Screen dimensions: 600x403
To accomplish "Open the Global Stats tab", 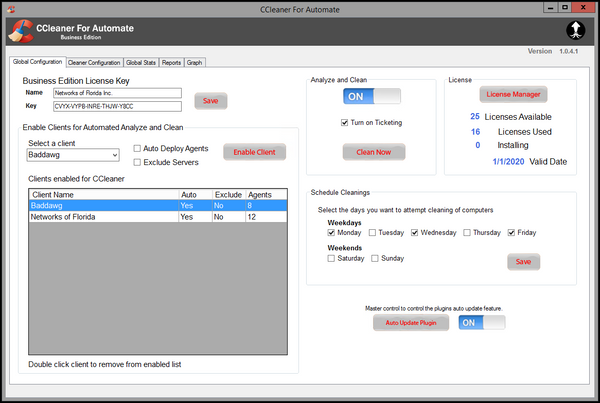I will pyautogui.click(x=141, y=62).
